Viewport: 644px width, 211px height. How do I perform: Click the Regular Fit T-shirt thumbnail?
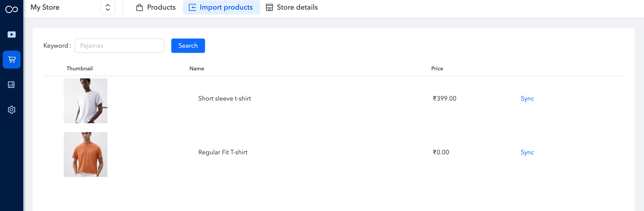click(x=85, y=154)
